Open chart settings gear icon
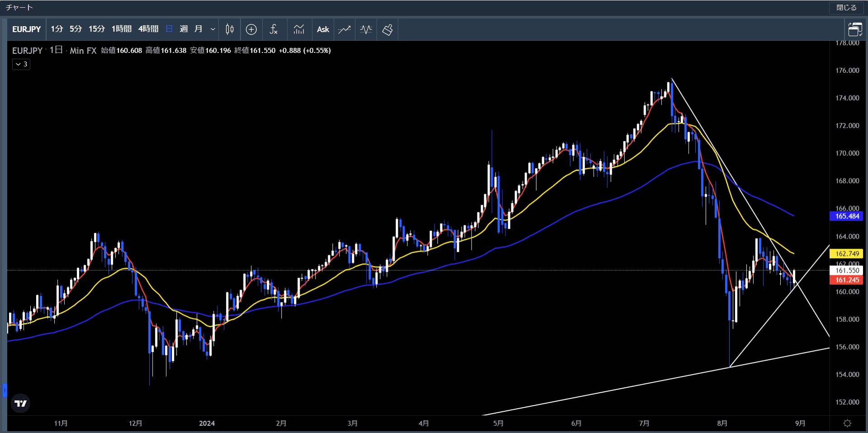This screenshot has height=433, width=868. click(x=847, y=423)
